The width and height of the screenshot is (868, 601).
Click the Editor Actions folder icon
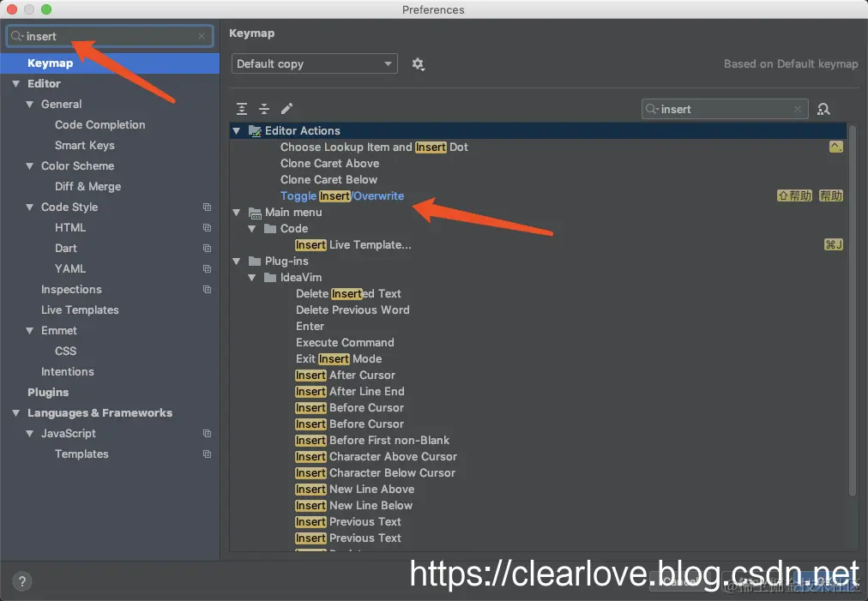[255, 131]
